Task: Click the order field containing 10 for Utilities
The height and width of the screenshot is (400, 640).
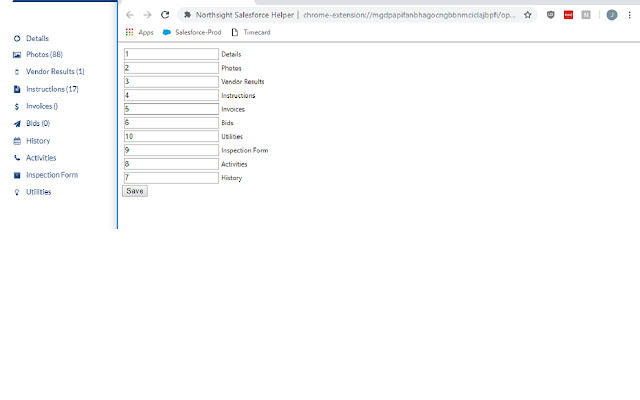Action: coord(171,136)
